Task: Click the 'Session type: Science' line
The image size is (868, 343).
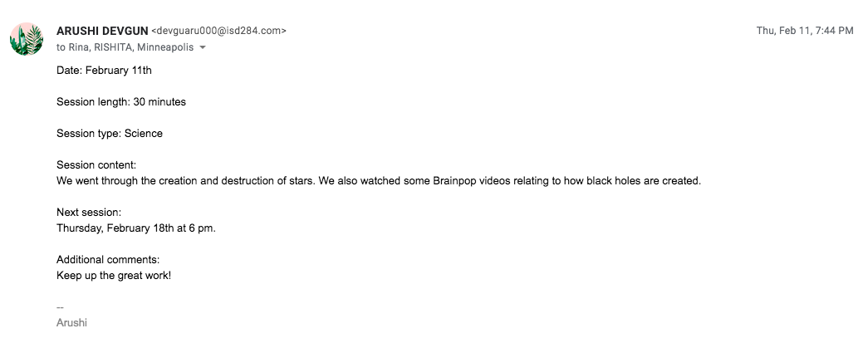Action: point(109,134)
